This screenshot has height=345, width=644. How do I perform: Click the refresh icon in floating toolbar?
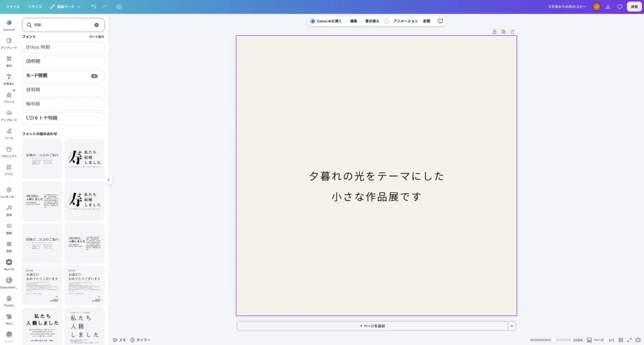tap(440, 21)
